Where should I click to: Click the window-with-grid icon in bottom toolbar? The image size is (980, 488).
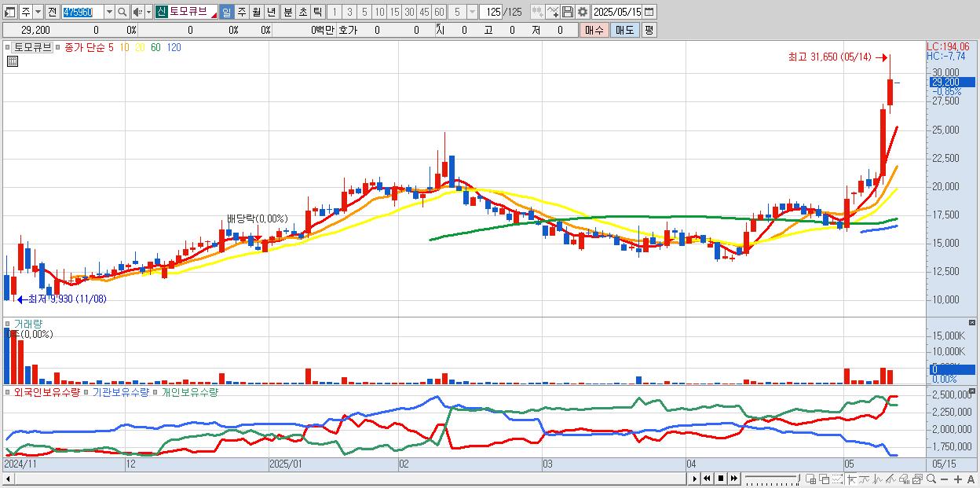tap(811, 479)
